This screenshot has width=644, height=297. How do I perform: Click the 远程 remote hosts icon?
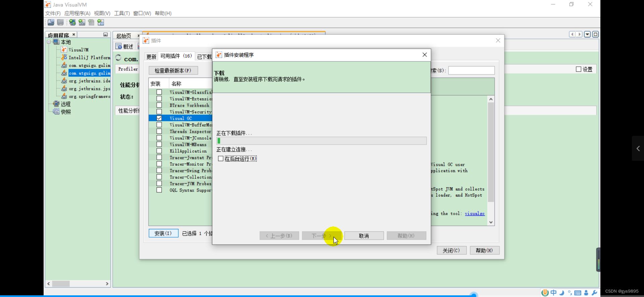point(56,104)
